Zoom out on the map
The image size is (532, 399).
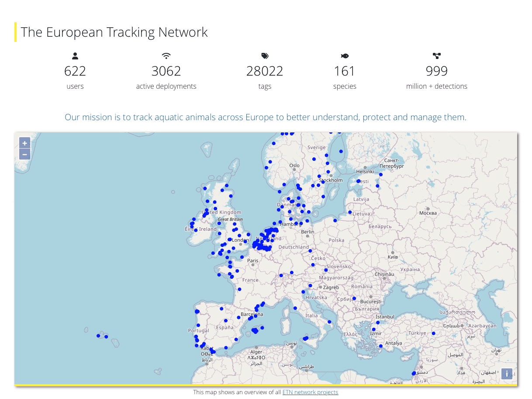point(25,154)
